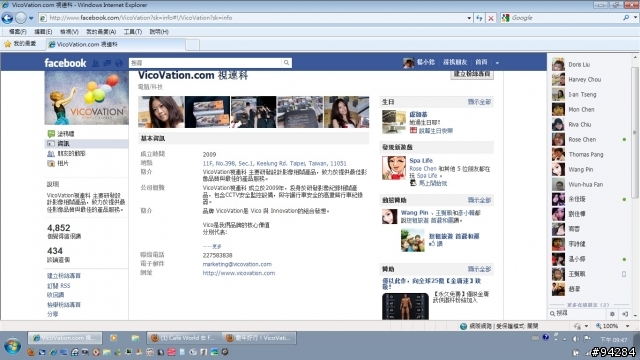Open the 首頁 home link in header

click(481, 62)
